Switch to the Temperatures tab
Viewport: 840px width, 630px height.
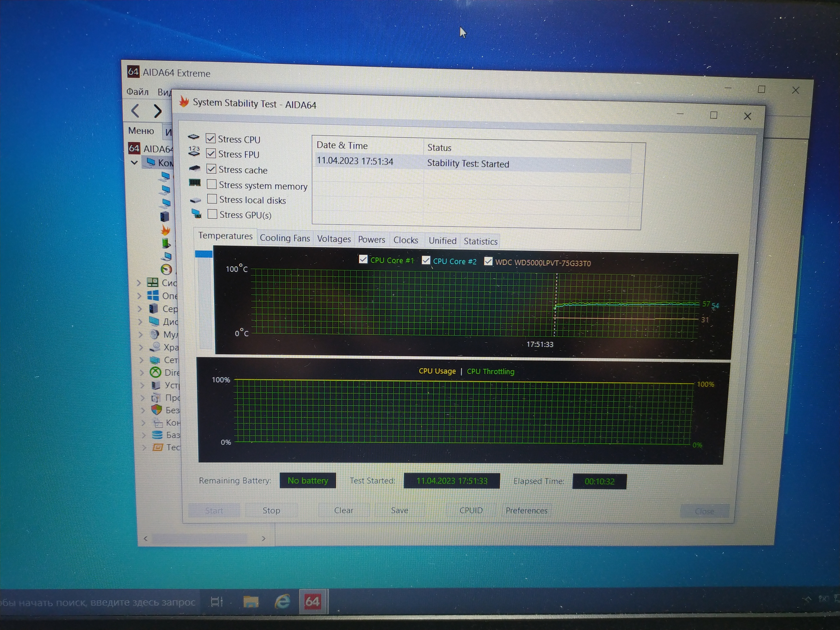click(x=225, y=236)
